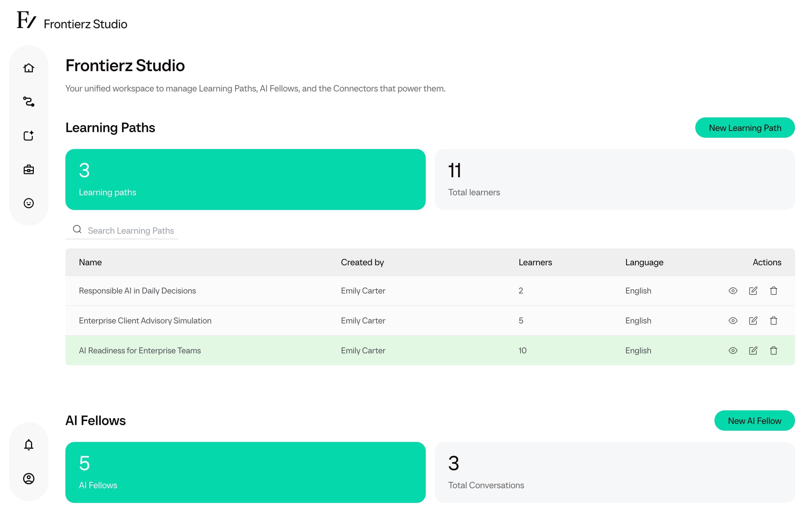View Responsible AI in Daily Decisions path
The width and height of the screenshot is (812, 508).
click(x=733, y=291)
